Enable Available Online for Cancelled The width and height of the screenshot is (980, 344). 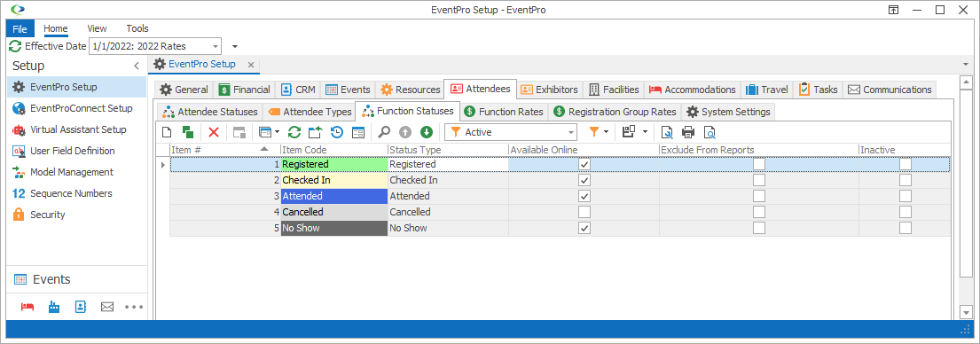pyautogui.click(x=584, y=212)
